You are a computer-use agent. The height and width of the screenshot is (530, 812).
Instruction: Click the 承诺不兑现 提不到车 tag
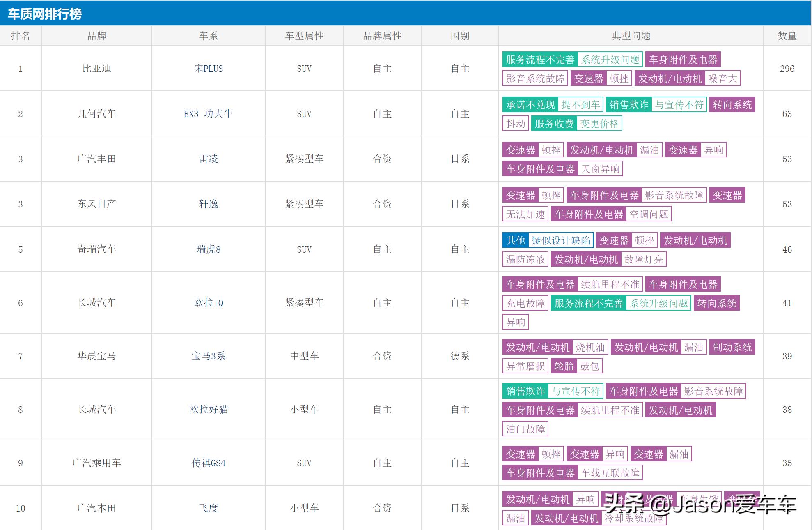(x=553, y=105)
